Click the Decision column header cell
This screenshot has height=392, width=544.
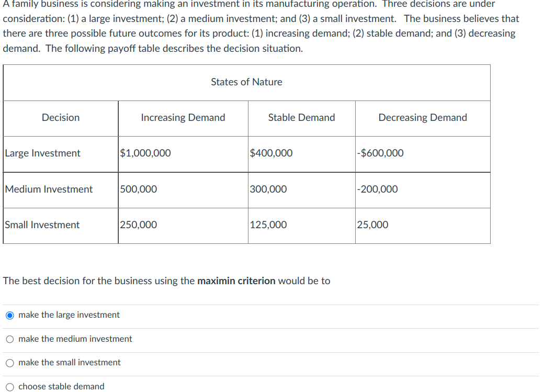(61, 118)
